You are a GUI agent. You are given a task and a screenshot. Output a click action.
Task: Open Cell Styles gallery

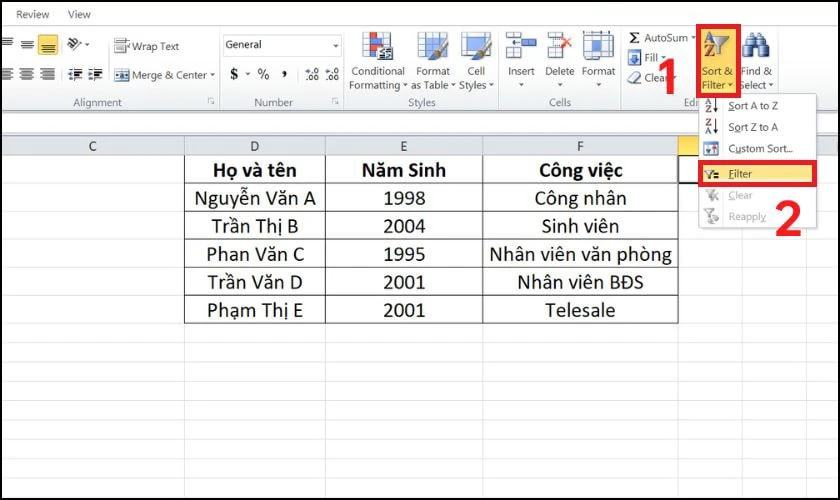click(x=476, y=61)
